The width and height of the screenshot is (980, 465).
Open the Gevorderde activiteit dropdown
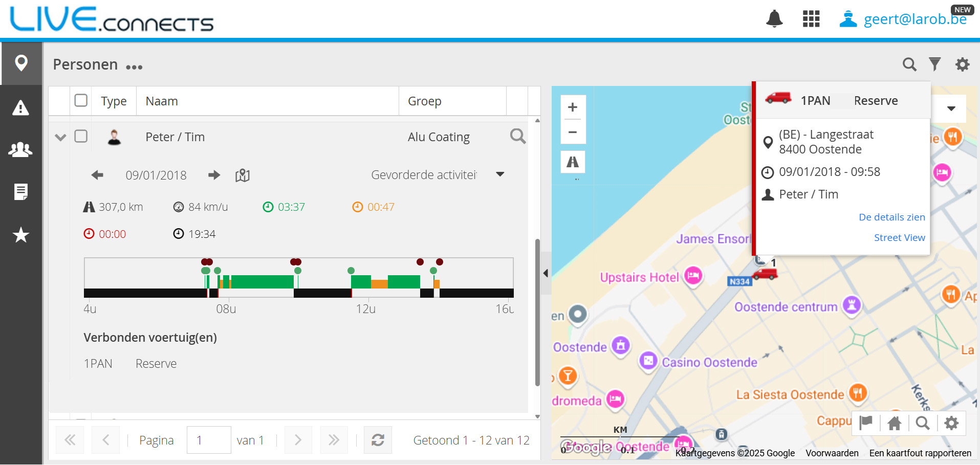[500, 174]
